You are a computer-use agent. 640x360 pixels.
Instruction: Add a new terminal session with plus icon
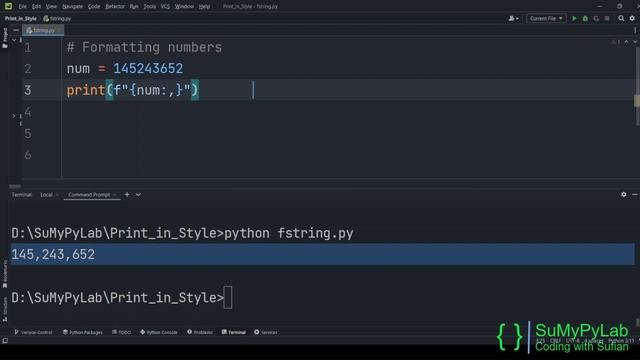pyautogui.click(x=127, y=194)
